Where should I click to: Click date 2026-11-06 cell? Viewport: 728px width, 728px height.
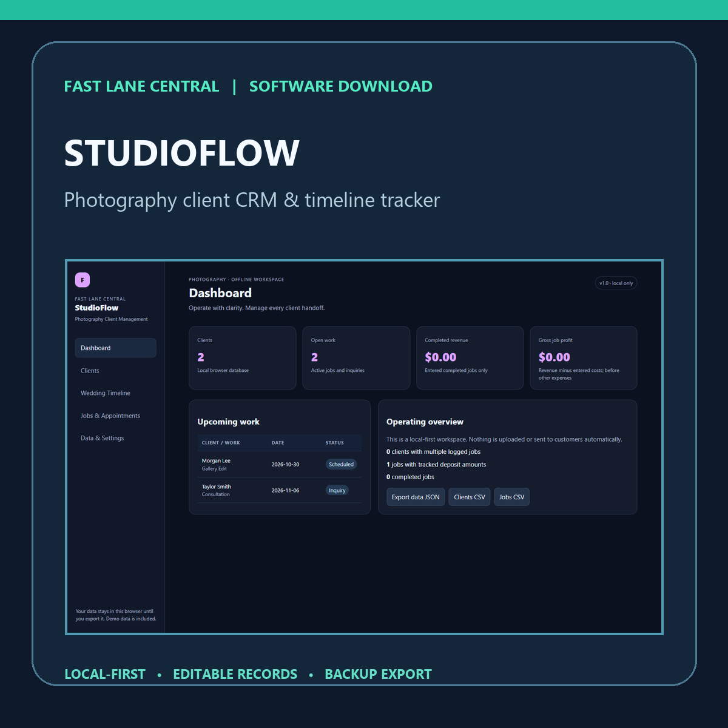[285, 490]
